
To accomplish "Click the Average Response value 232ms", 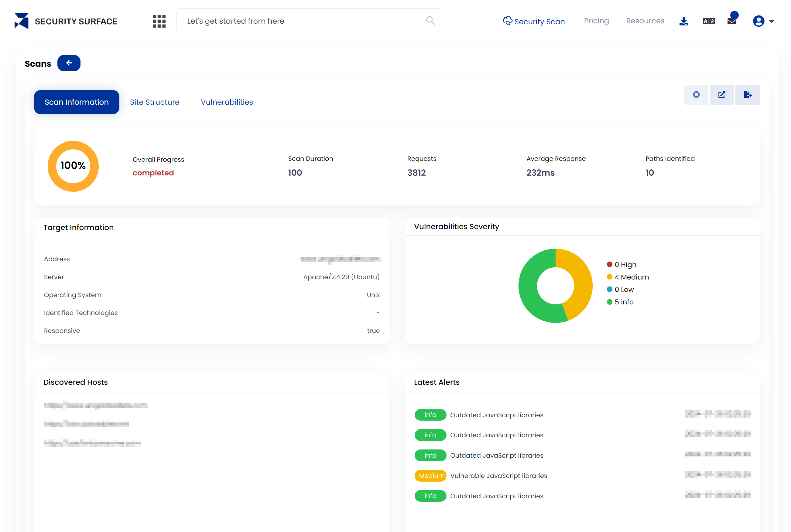I will pos(540,173).
